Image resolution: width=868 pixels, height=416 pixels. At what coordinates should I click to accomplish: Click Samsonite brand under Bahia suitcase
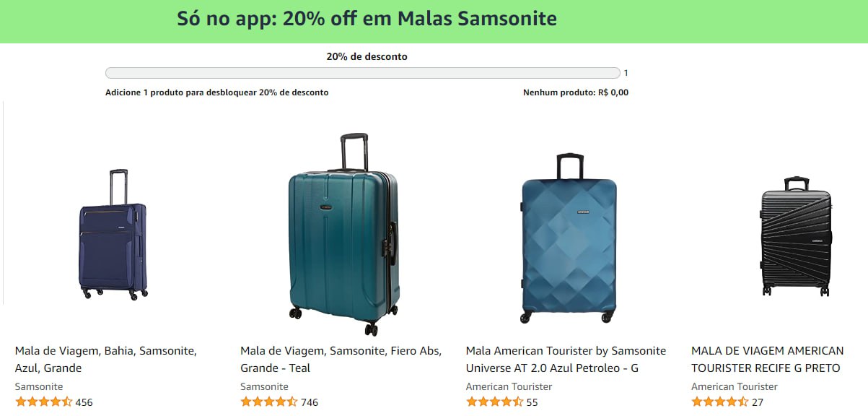pos(39,386)
